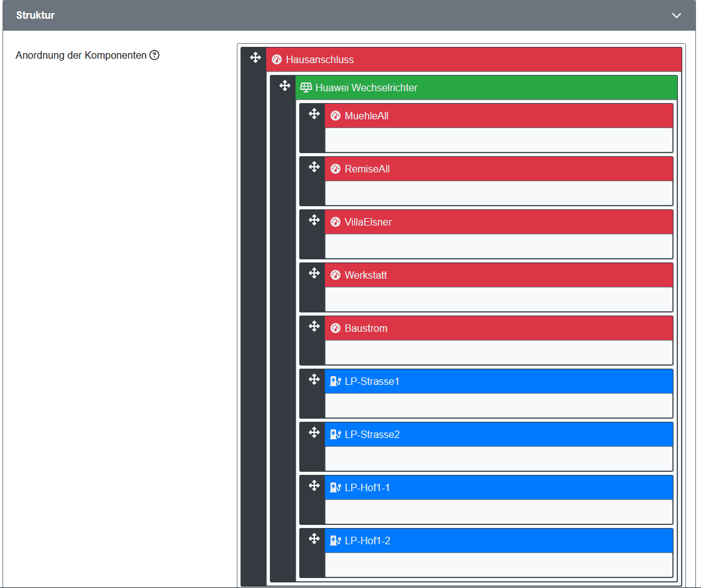Image resolution: width=701 pixels, height=588 pixels.
Task: Click the move handle for Huawei Wechselrichter
Action: pos(285,86)
